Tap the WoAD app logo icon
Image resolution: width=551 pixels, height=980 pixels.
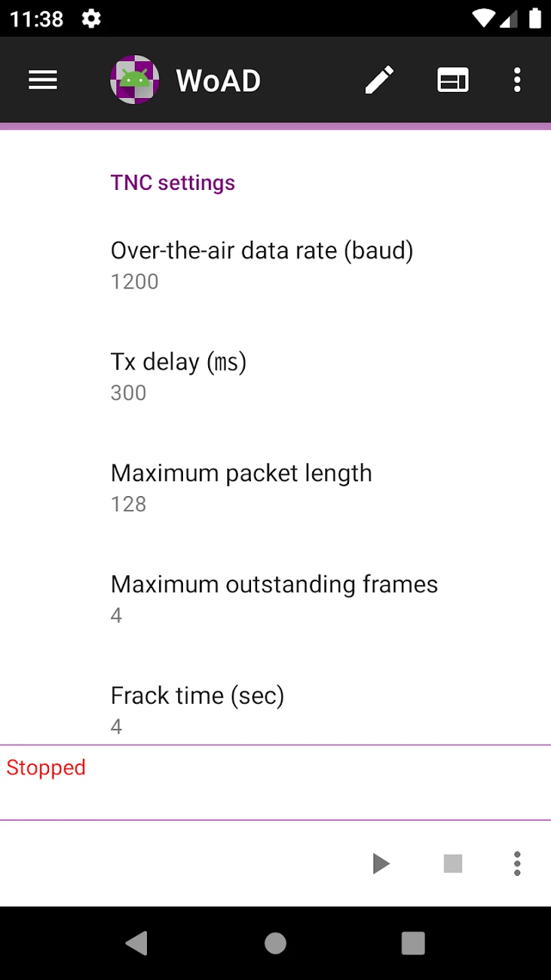tap(135, 80)
